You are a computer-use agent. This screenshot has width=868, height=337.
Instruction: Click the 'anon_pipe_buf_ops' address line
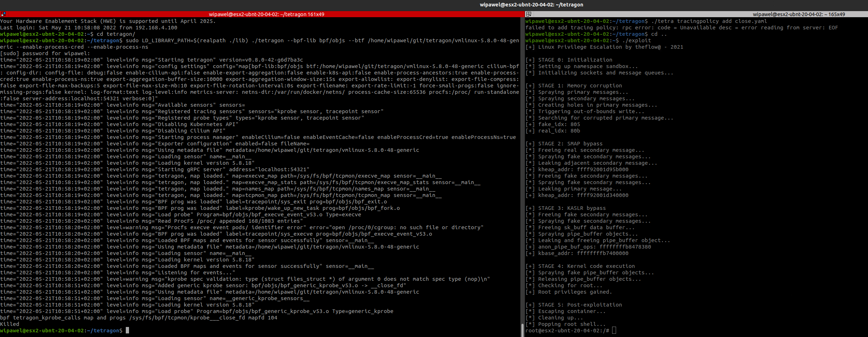588,247
